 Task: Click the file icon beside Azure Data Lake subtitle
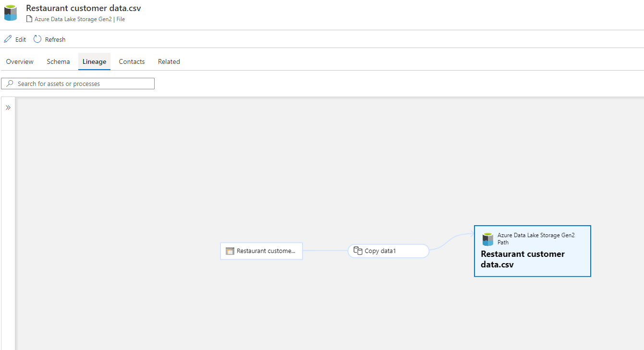point(29,19)
